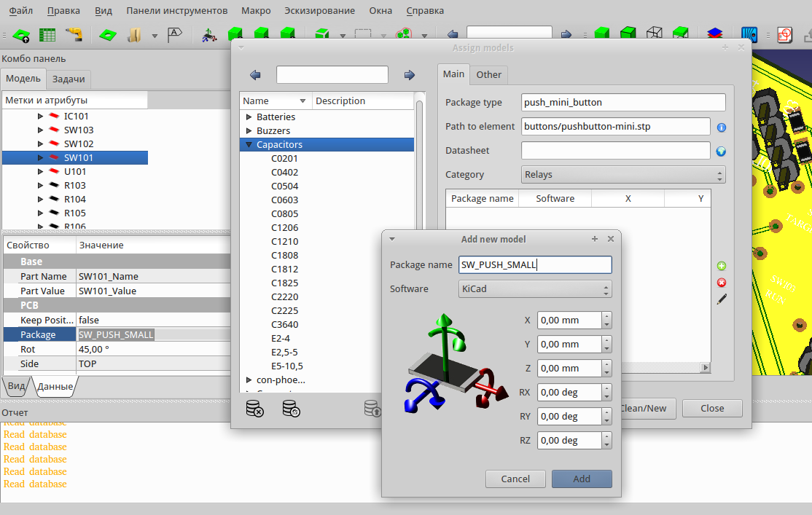Click the Add button in Add new model
812x515 pixels.
[x=581, y=479]
